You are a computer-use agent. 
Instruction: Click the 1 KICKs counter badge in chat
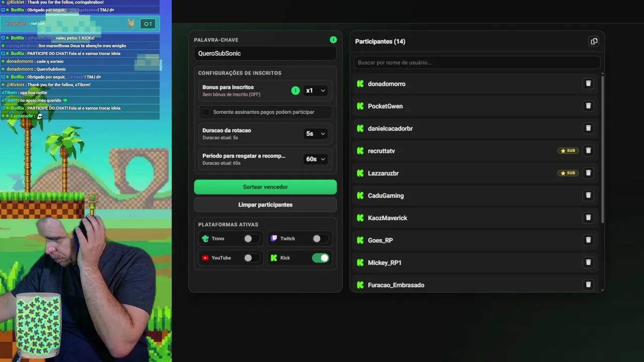coord(147,24)
